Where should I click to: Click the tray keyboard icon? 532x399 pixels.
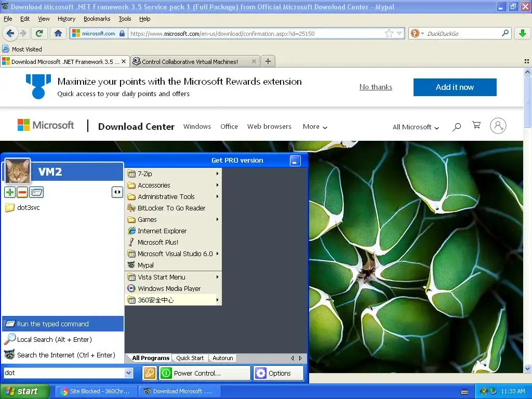click(x=464, y=392)
